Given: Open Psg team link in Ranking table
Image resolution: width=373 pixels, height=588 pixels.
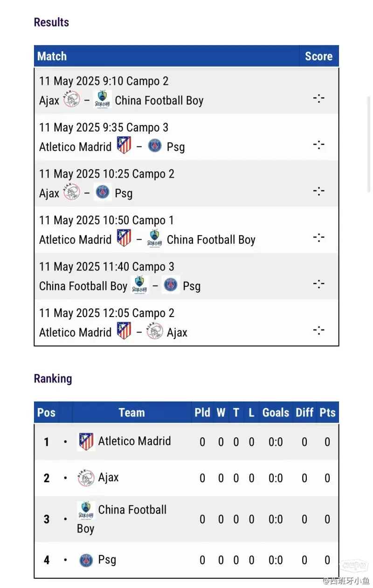Looking at the screenshot, I should 107,560.
